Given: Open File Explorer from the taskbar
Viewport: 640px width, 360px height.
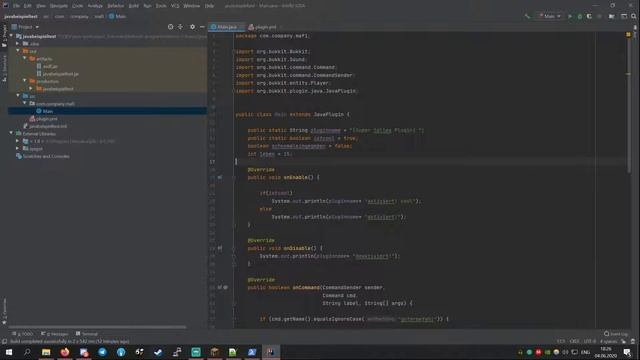Looking at the screenshot, I should pyautogui.click(x=46, y=352).
